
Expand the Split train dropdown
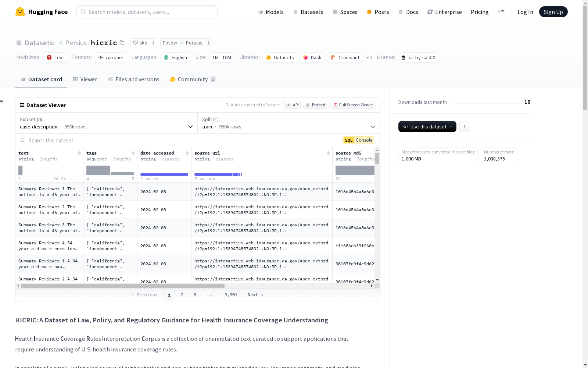289,123
